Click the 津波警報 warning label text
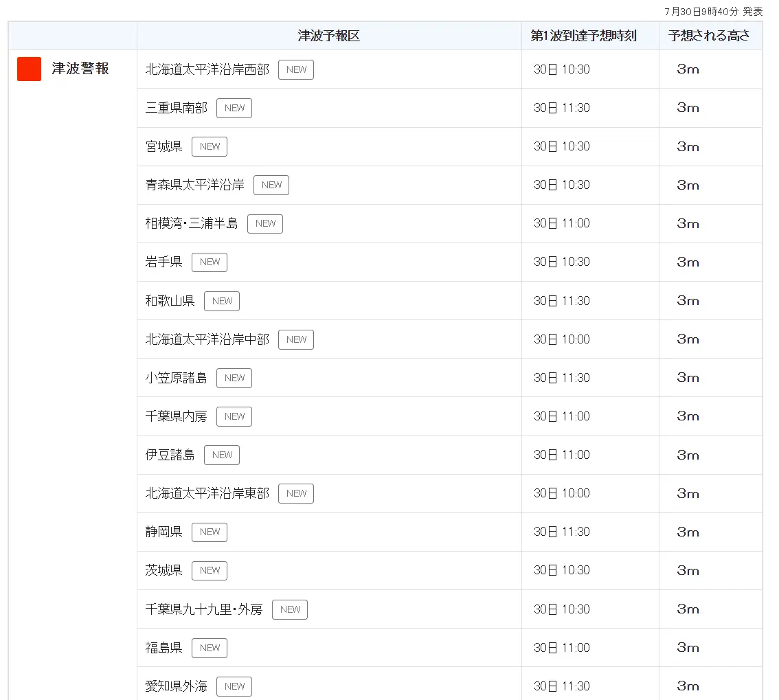The width and height of the screenshot is (779, 700). tap(80, 69)
